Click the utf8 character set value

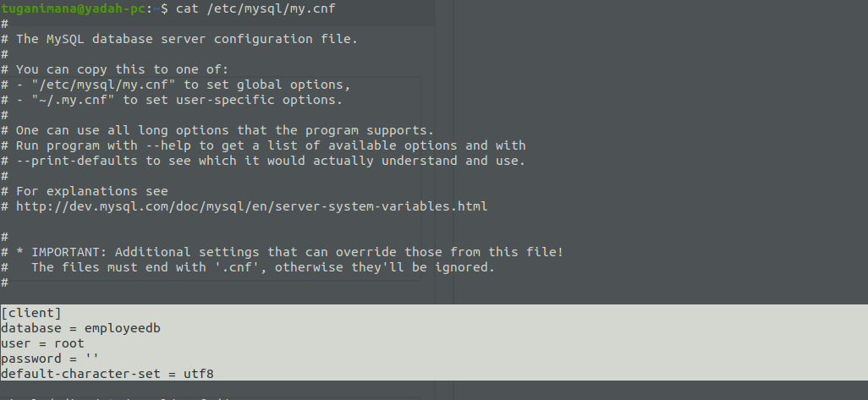coord(209,374)
